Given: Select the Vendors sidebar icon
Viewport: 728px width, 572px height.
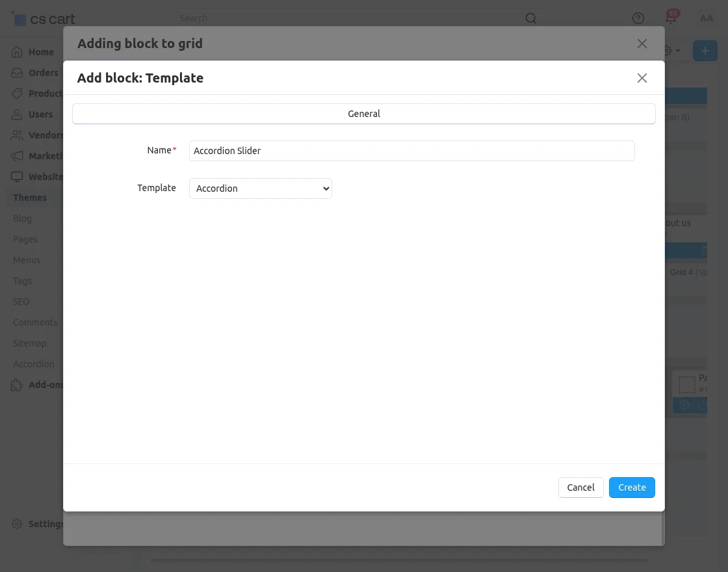Looking at the screenshot, I should tap(17, 135).
